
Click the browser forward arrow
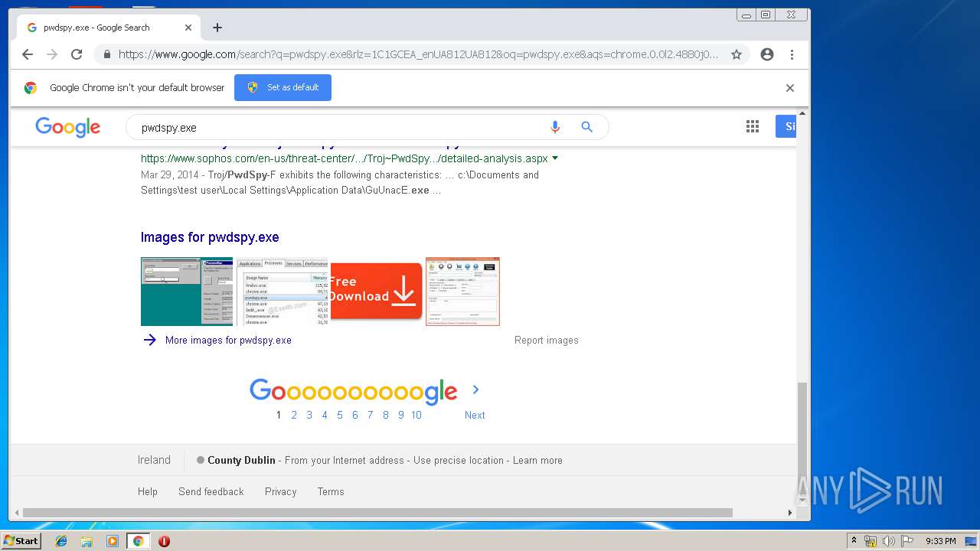click(52, 54)
